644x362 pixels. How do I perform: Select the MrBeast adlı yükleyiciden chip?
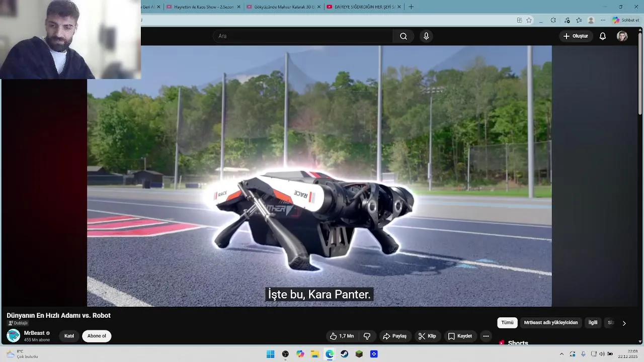click(551, 323)
